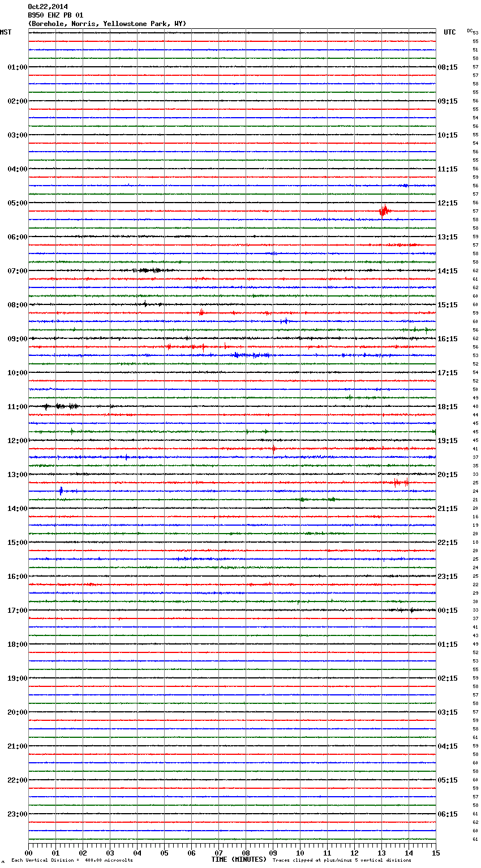The height and width of the screenshot is (868, 481).
Task: Click "Each Vertical Division = 400.00 microvolts" note
Action: click(x=72, y=860)
